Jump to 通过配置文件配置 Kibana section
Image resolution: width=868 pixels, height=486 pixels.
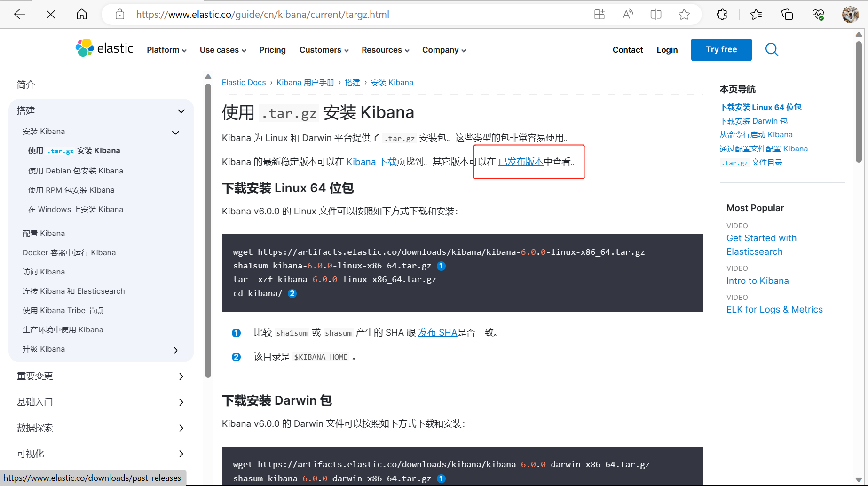[764, 149]
